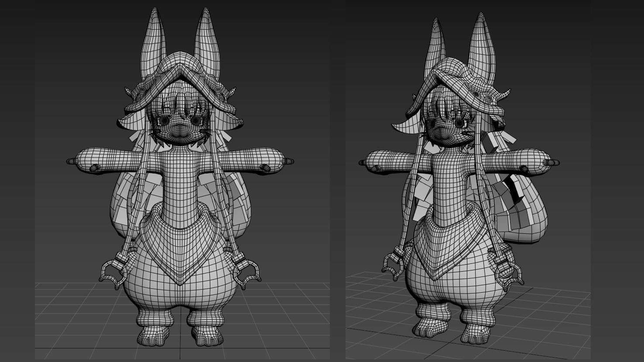Click the heart-shaped bib in the front-view model
Viewport: 644px width, 362px height.
[179, 245]
